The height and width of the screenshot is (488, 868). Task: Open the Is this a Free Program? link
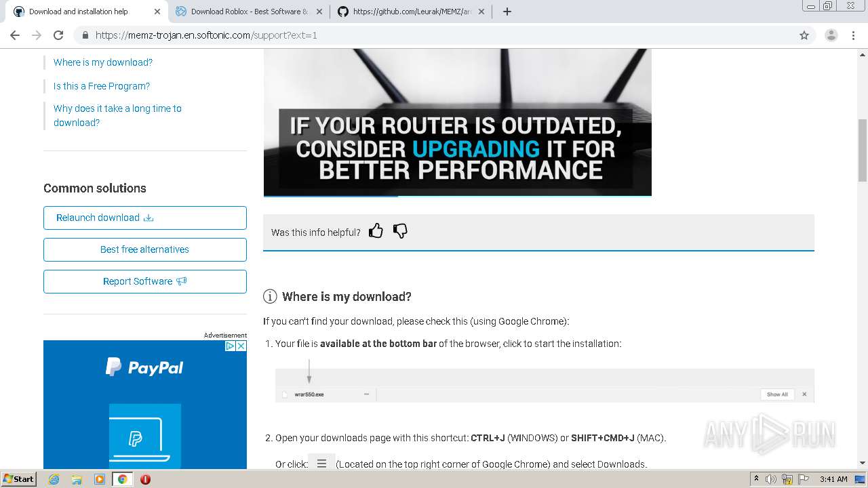click(102, 86)
